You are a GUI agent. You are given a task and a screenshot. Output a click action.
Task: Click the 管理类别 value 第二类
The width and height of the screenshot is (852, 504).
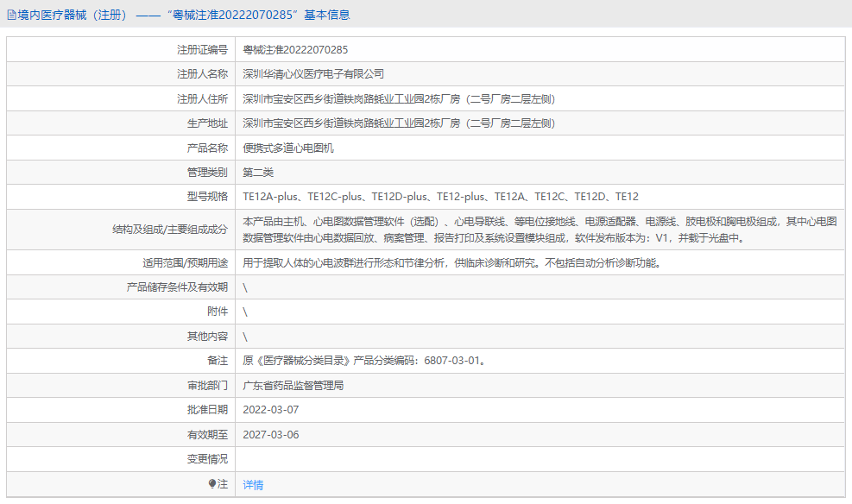257,172
